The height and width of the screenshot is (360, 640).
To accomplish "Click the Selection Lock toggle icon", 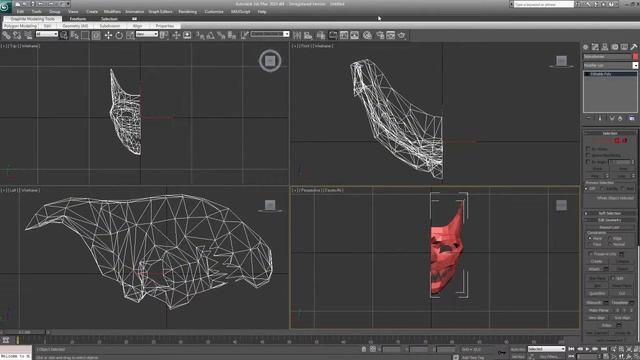I will click(364, 349).
